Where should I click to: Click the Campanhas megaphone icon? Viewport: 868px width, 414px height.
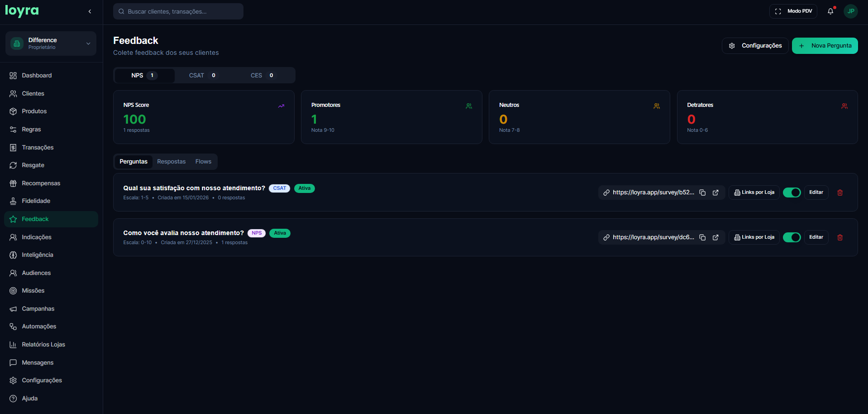(x=13, y=309)
